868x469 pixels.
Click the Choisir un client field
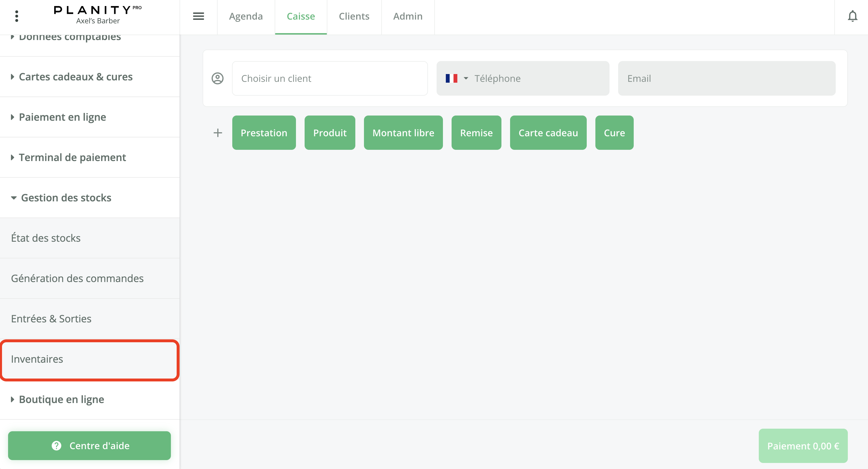[330, 79]
